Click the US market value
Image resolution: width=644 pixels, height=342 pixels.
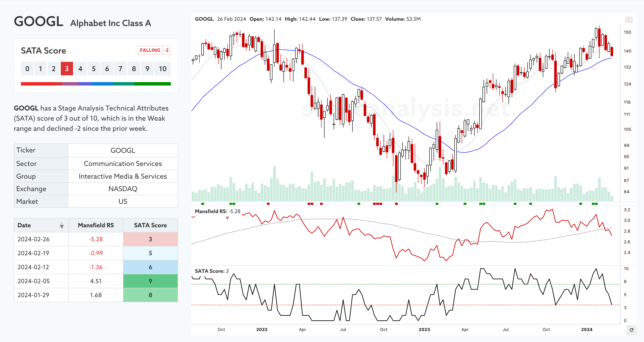click(x=123, y=201)
